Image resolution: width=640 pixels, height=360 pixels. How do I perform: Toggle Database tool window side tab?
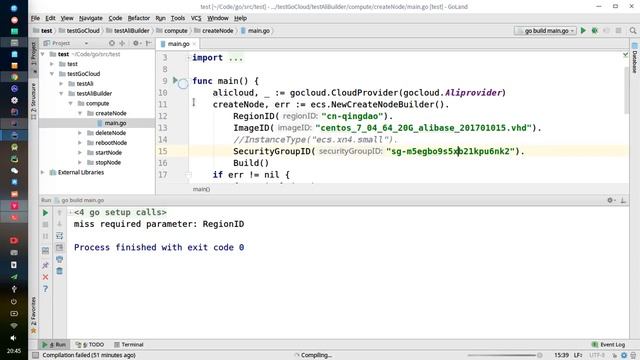pos(635,58)
